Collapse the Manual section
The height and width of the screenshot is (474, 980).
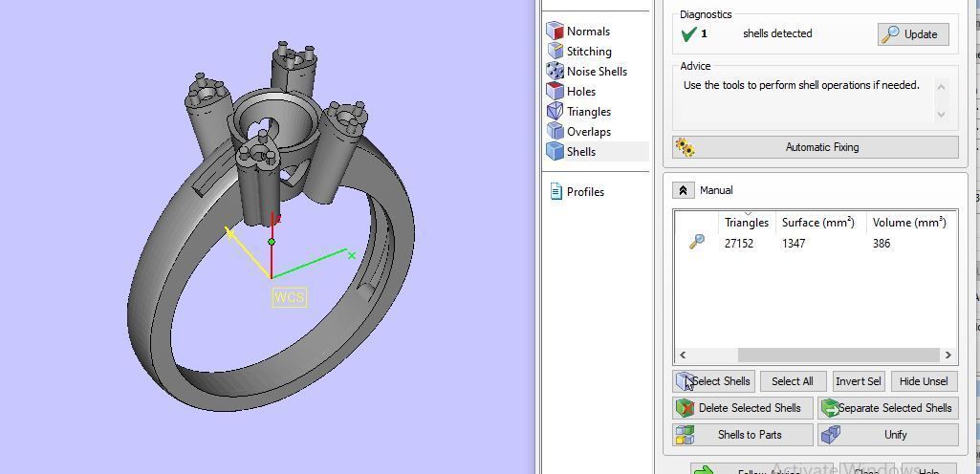(x=683, y=190)
